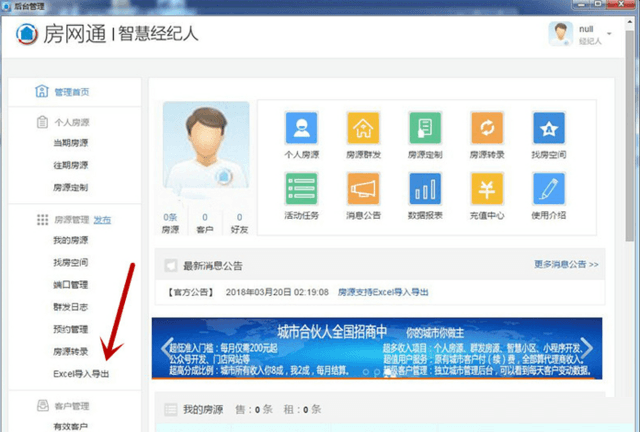This screenshot has height=432, width=640.
Task: Select 端口管理 in sidebar
Action: pyautogui.click(x=71, y=285)
